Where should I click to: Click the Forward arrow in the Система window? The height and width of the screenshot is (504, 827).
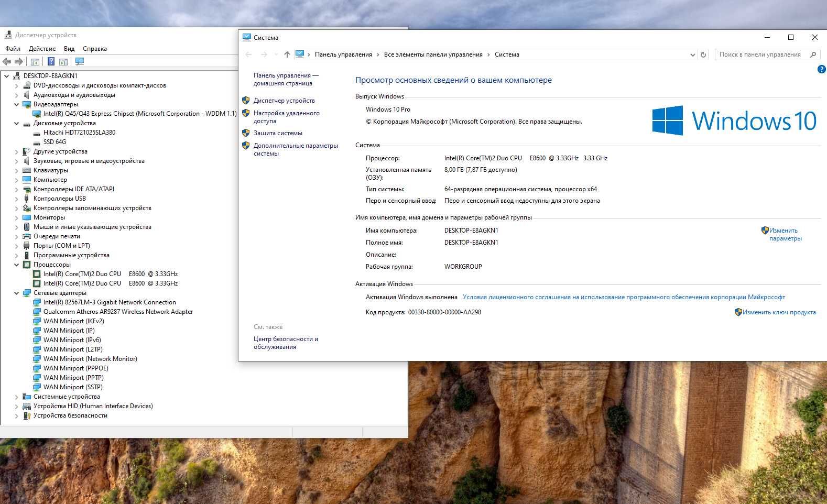264,54
